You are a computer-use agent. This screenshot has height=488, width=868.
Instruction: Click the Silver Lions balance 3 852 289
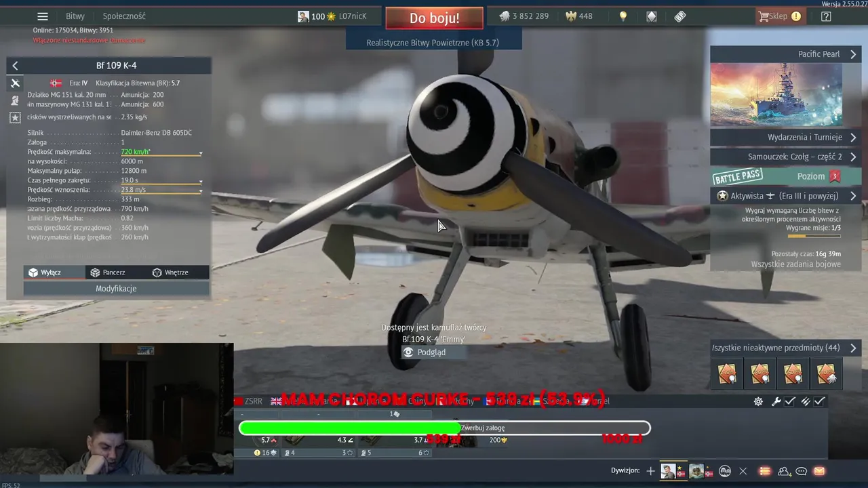[x=524, y=16]
